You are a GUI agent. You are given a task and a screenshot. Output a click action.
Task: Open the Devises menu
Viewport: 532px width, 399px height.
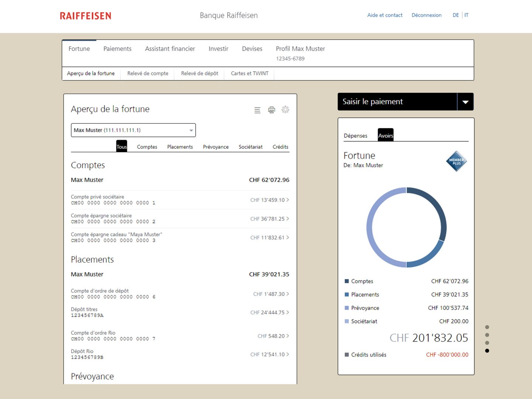tap(252, 49)
